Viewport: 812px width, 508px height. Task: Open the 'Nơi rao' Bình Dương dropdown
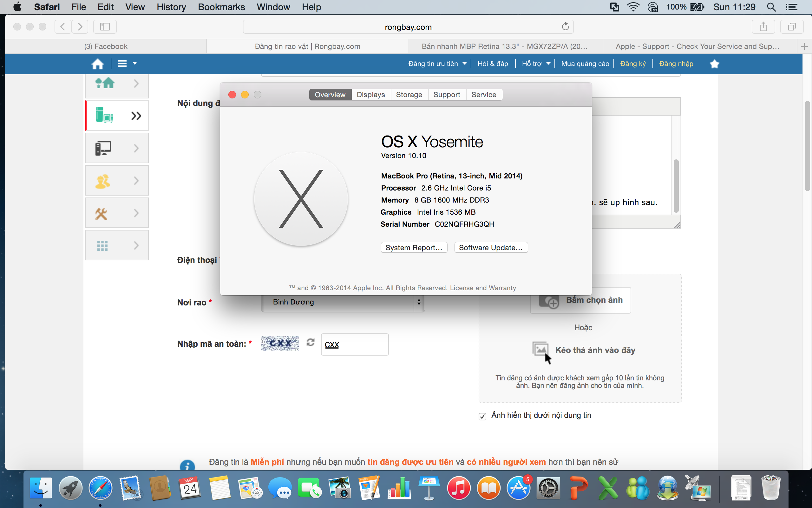(x=343, y=302)
